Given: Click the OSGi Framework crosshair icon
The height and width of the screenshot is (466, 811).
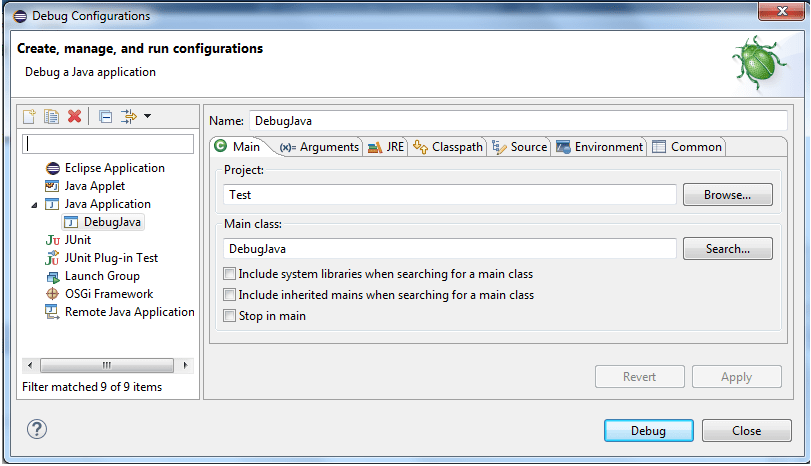Looking at the screenshot, I should 52,294.
